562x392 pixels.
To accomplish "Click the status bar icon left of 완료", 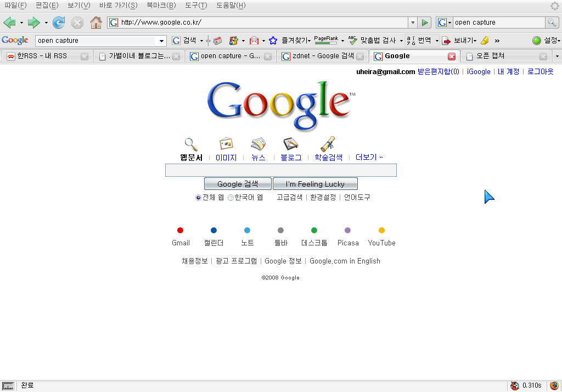I will click(8, 386).
